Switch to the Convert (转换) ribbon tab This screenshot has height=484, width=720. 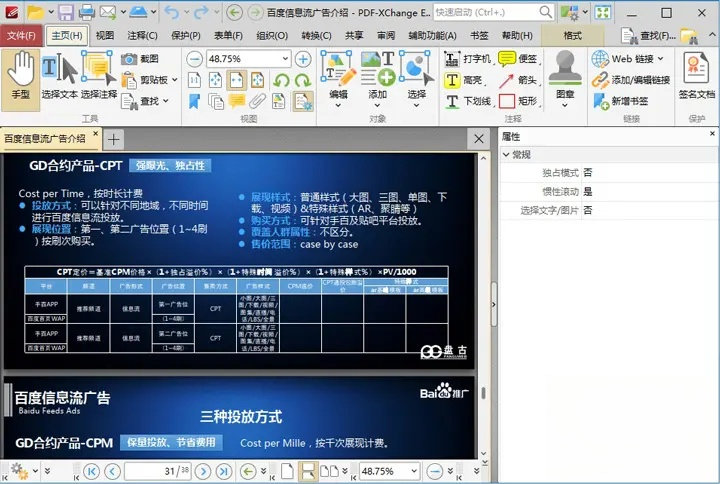316,35
